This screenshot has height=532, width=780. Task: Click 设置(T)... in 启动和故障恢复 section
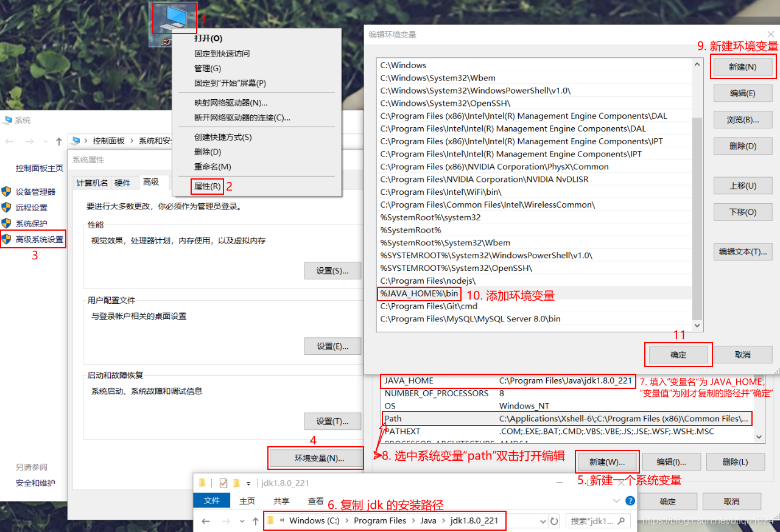(332, 421)
